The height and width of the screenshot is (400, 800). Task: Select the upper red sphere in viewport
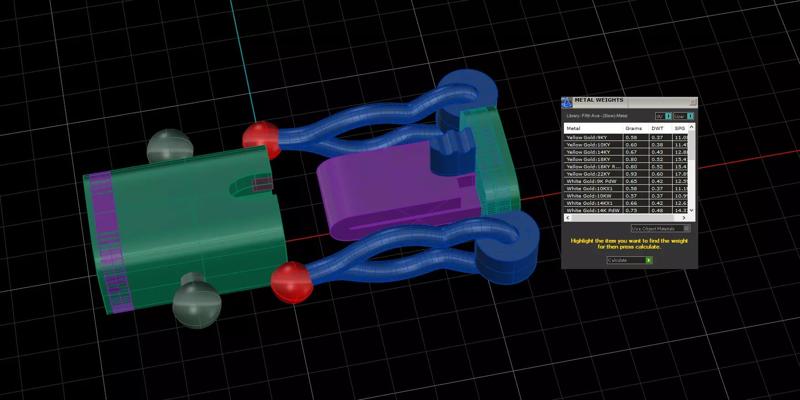tap(261, 139)
